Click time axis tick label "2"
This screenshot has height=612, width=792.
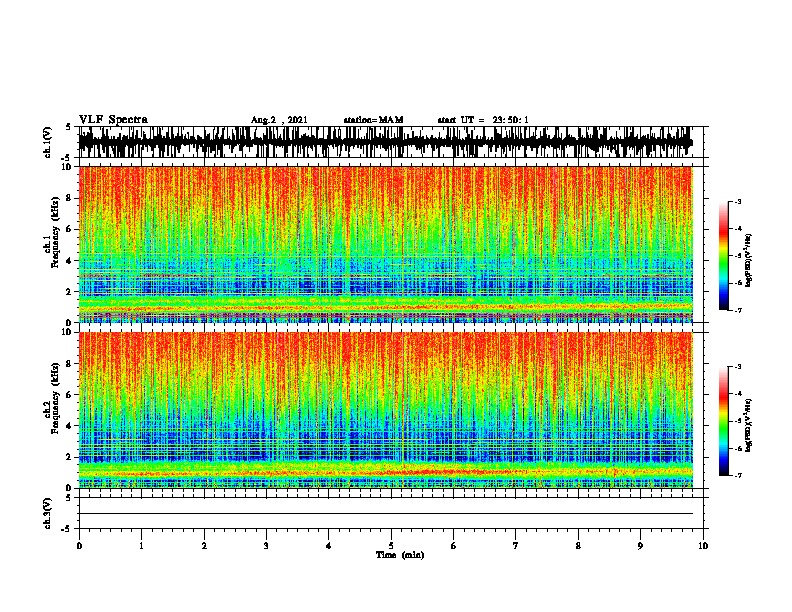[x=204, y=546]
